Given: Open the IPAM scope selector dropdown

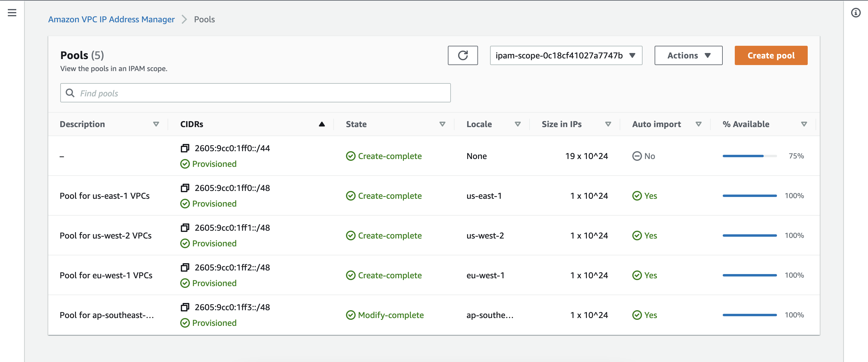Looking at the screenshot, I should coord(566,55).
